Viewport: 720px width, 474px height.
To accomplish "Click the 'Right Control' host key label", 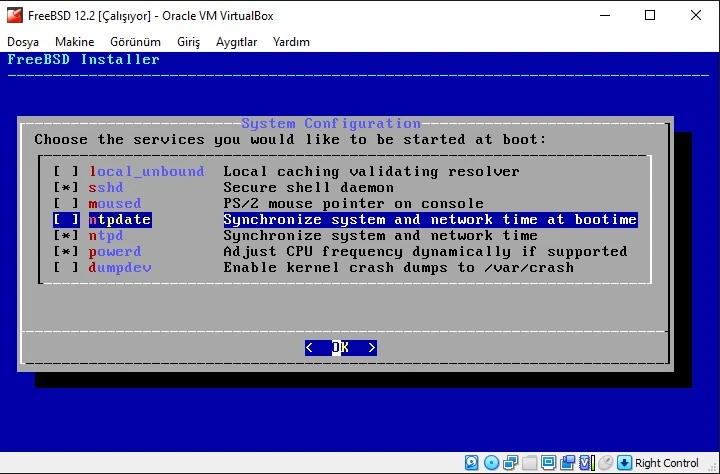I will pos(666,463).
